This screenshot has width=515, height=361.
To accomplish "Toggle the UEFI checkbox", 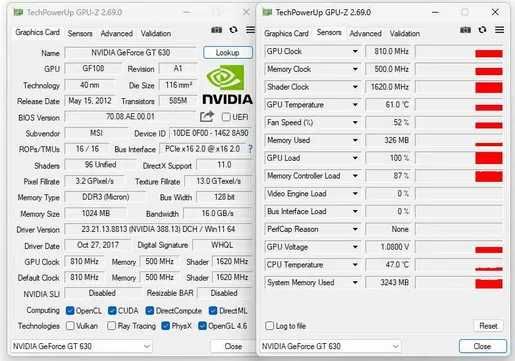I will pos(226,117).
